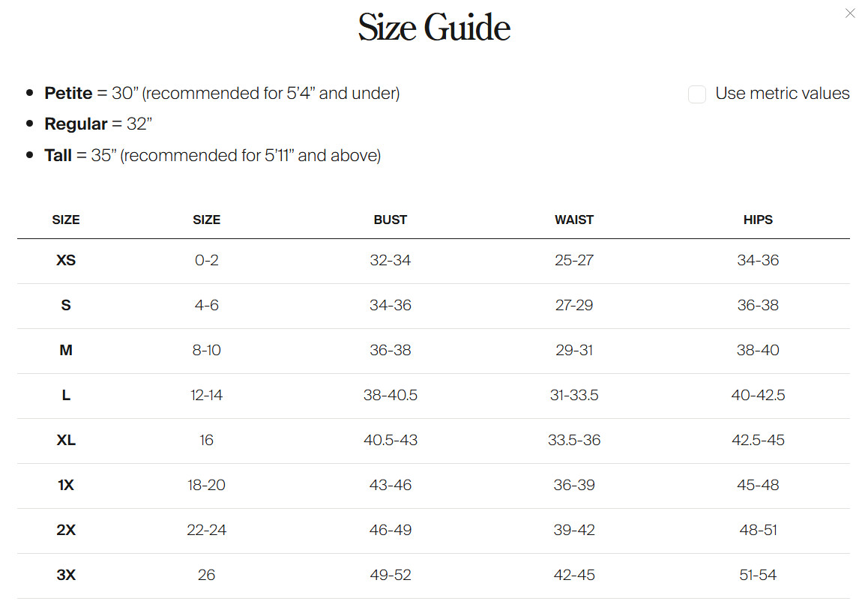Viewport: 868px width, 607px height.
Task: Select the BUST column header
Action: 390,220
